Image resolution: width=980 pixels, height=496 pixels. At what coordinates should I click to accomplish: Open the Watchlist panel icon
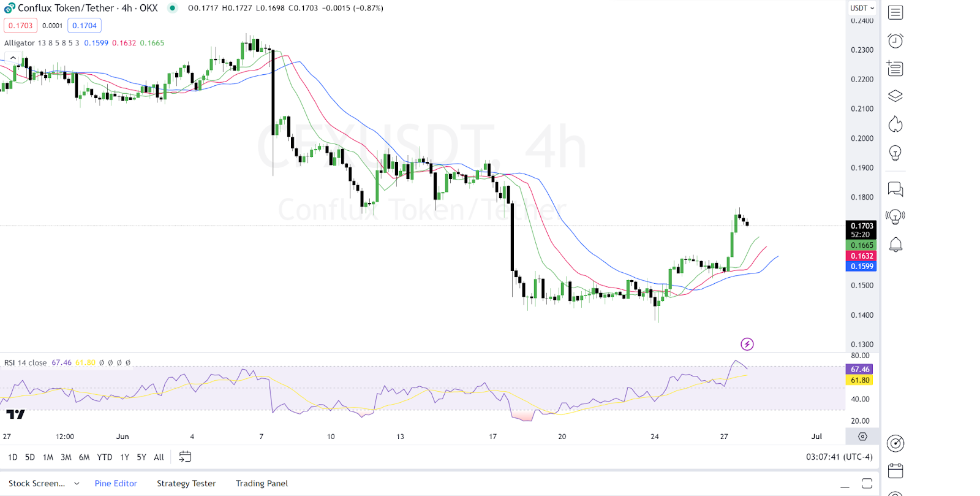tap(895, 12)
